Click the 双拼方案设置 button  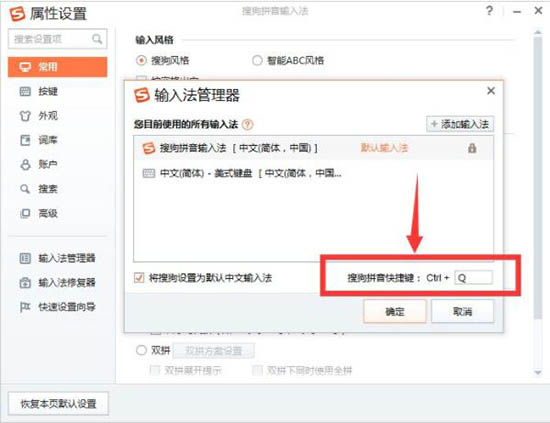click(x=214, y=350)
